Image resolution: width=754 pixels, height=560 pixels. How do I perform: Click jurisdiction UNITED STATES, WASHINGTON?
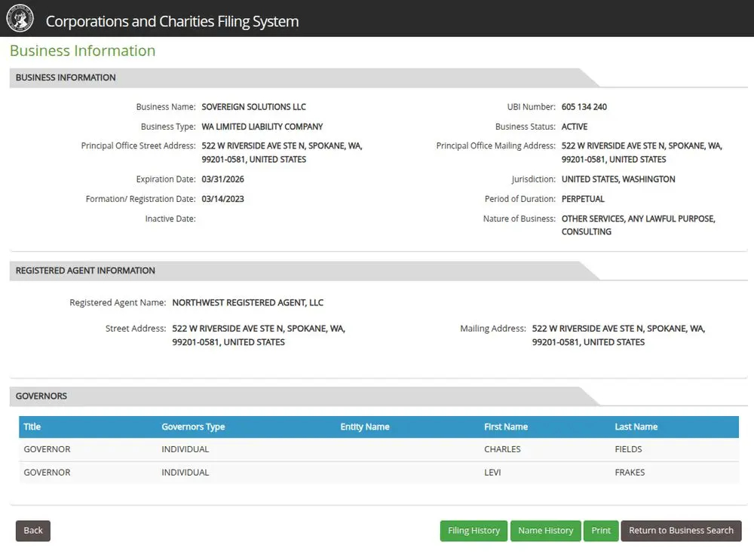point(618,179)
